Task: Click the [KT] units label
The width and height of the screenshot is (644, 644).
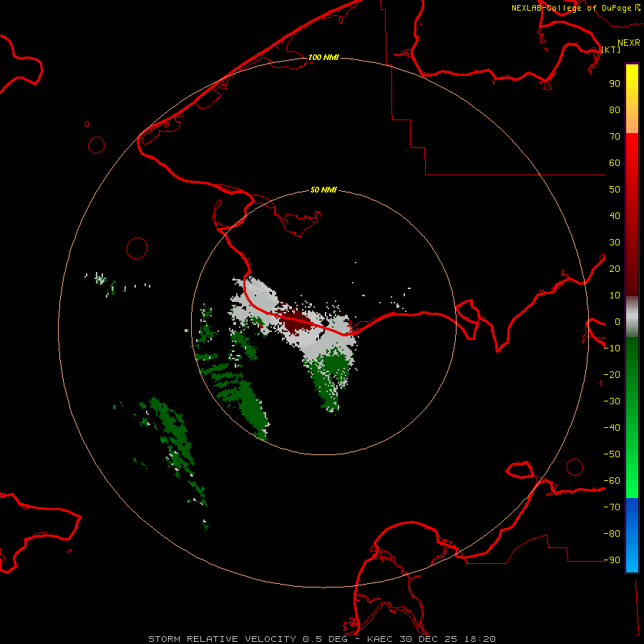Action: 611,49
